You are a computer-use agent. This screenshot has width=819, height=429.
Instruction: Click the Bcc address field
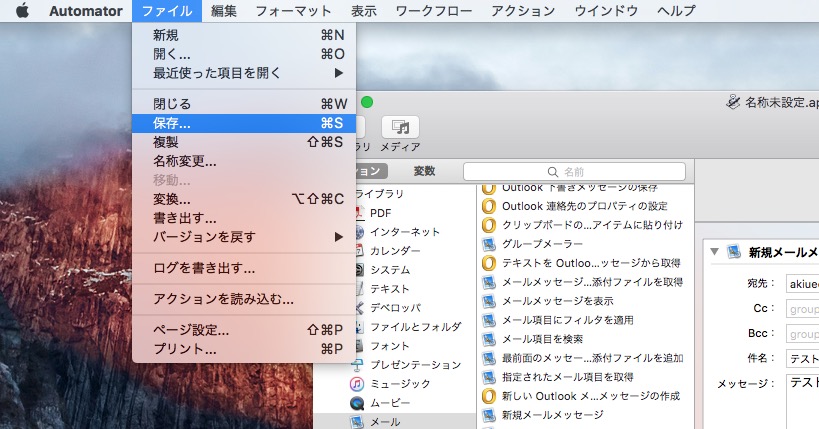tap(802, 334)
